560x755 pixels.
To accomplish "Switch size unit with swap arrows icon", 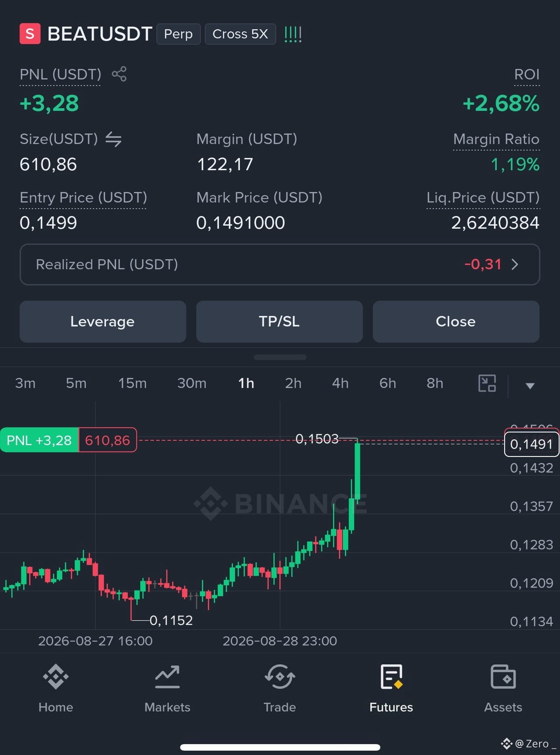I will 113,139.
